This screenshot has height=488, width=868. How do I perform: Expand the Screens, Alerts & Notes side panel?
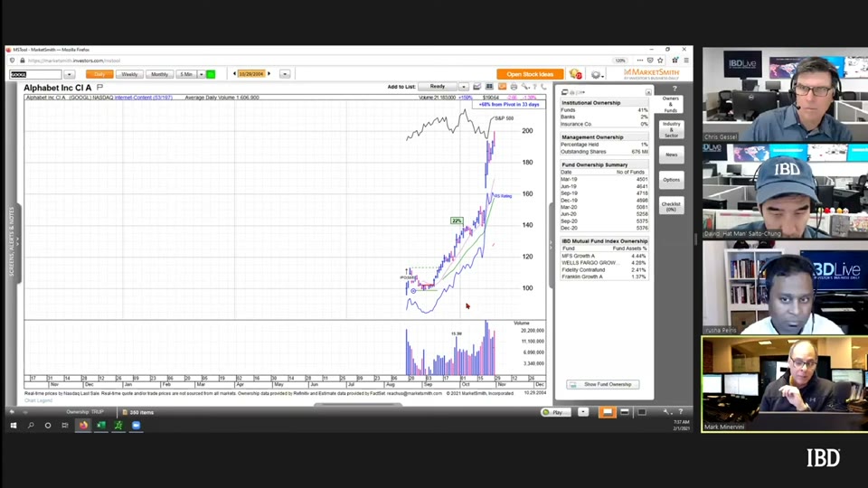point(14,242)
